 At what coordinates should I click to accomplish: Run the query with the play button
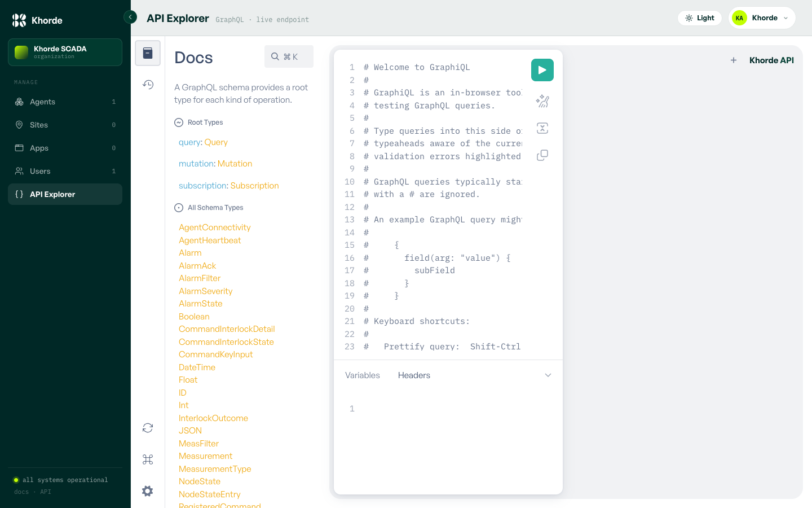point(542,70)
